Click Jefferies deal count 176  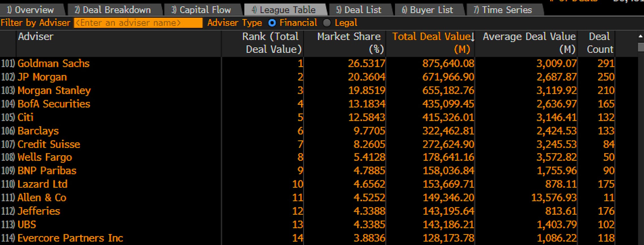pyautogui.click(x=606, y=211)
